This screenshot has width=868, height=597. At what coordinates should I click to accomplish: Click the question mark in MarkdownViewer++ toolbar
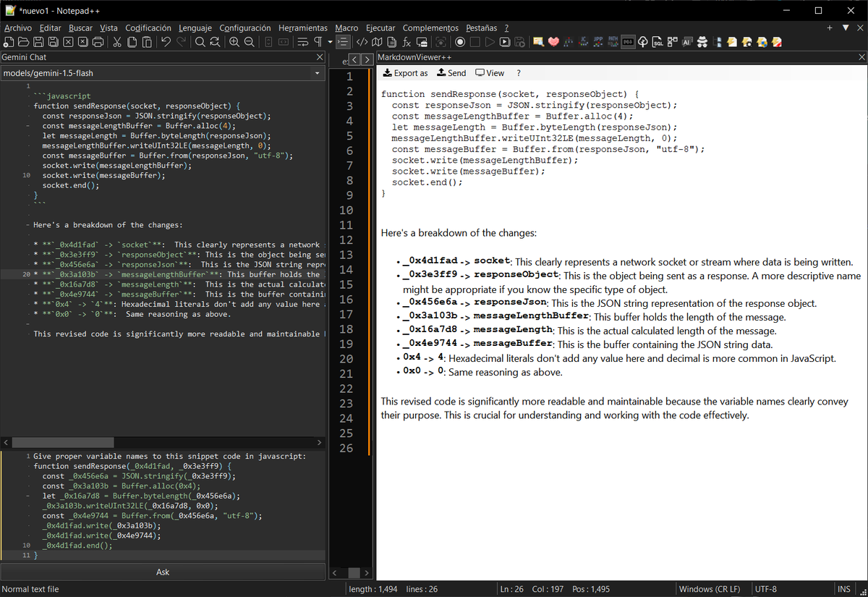click(519, 73)
